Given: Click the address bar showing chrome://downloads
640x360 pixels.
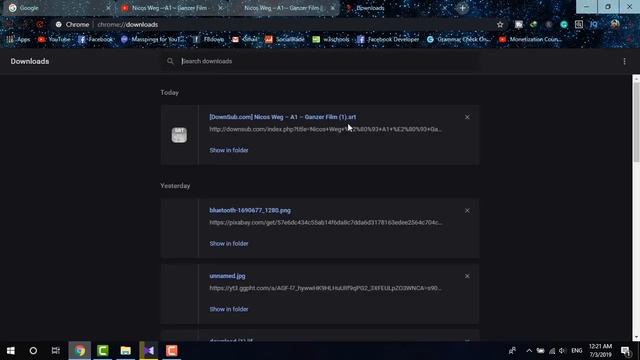Looking at the screenshot, I should tap(273, 24).
